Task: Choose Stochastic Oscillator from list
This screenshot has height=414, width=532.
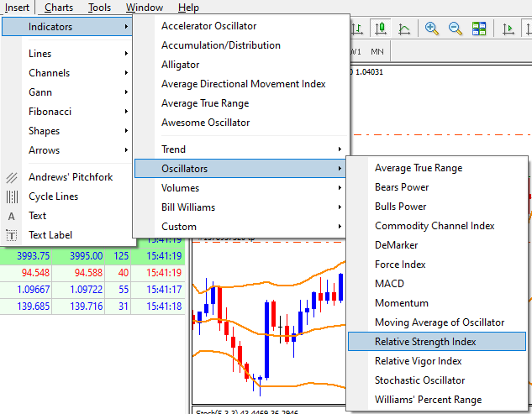Action: click(419, 380)
